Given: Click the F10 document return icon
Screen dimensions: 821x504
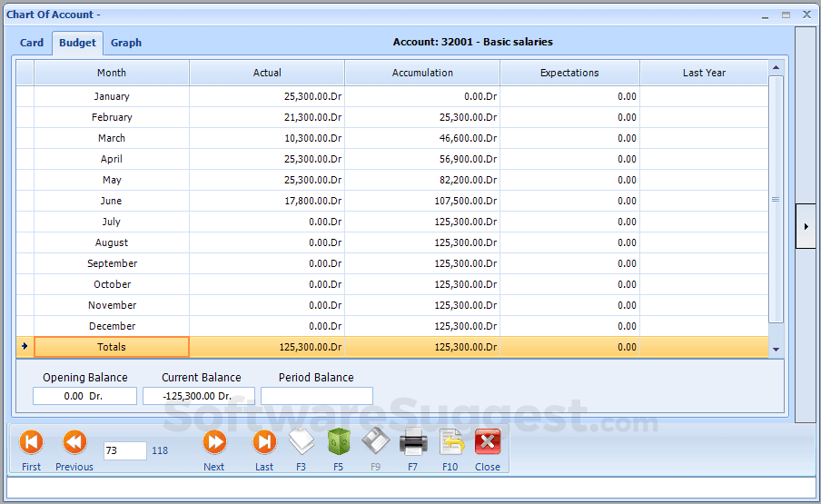Looking at the screenshot, I should click(450, 442).
